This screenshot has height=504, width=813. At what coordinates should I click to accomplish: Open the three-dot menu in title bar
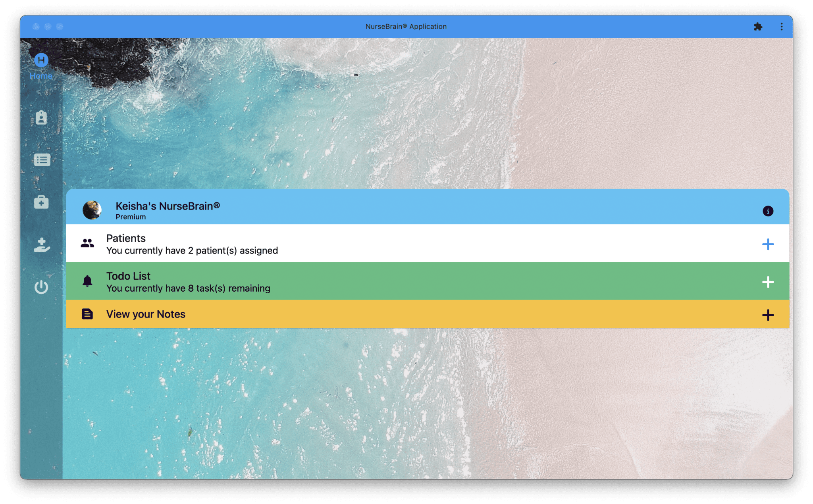coord(781,27)
